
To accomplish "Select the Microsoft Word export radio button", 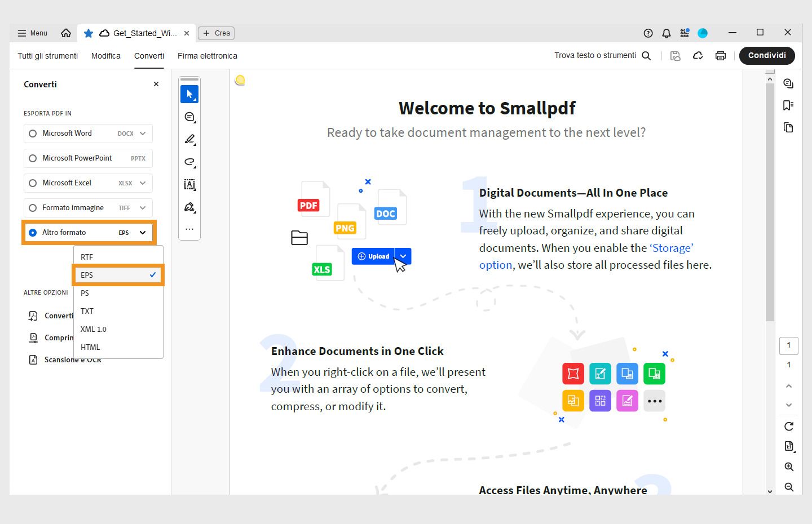I will tap(32, 133).
